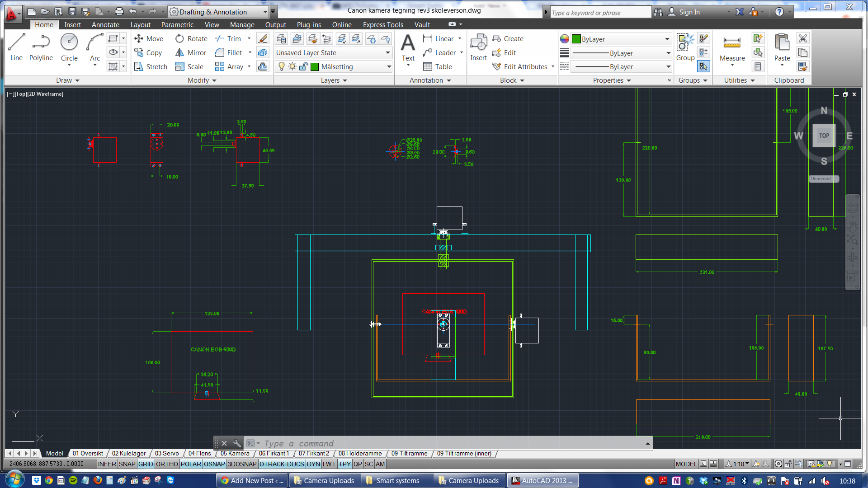Click the Mirror tool
The height and width of the screenshot is (488, 868).
[191, 53]
